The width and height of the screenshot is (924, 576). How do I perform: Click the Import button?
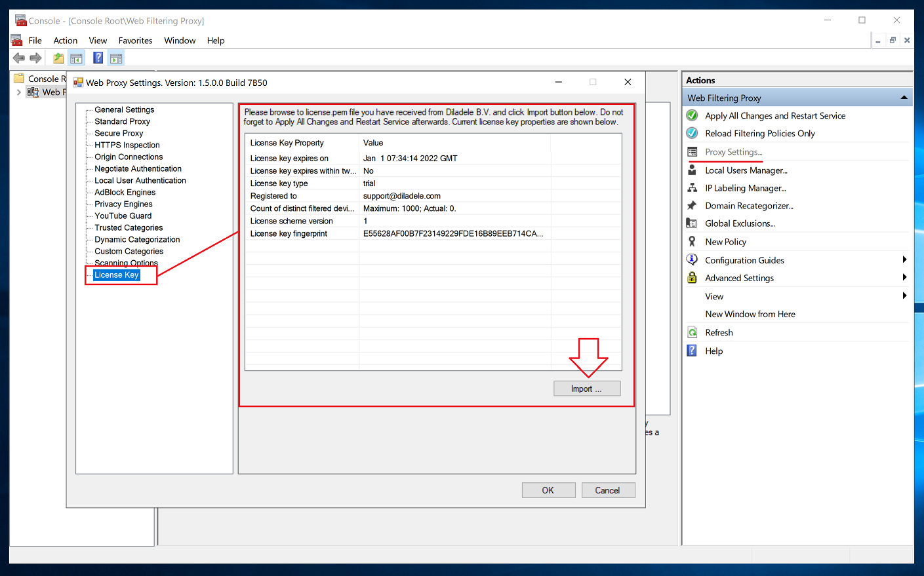click(587, 389)
